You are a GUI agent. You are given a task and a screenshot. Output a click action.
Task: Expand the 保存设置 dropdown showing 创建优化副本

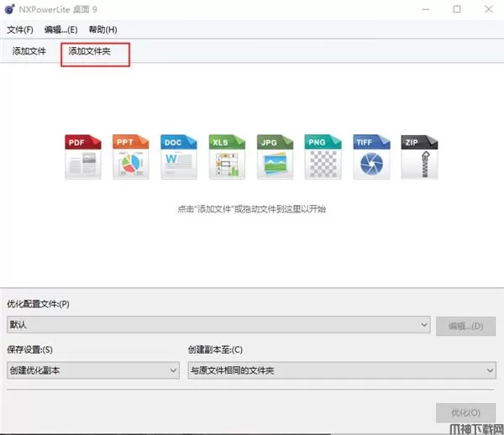tap(92, 370)
